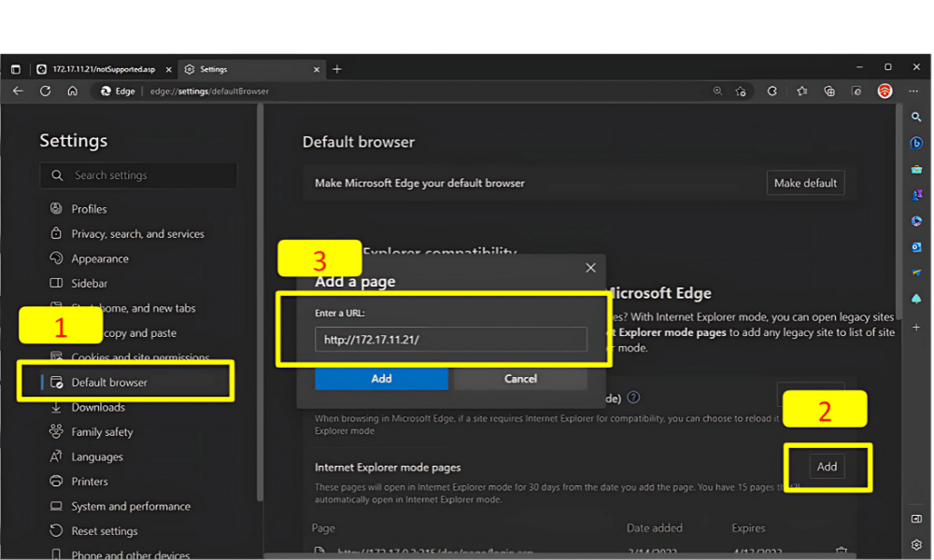Open Outlook in the Edge sidebar

click(x=916, y=247)
